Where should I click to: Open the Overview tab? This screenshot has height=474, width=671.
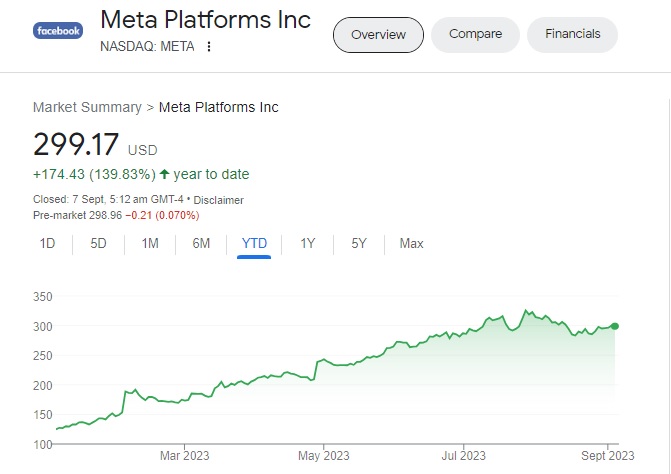tap(378, 34)
